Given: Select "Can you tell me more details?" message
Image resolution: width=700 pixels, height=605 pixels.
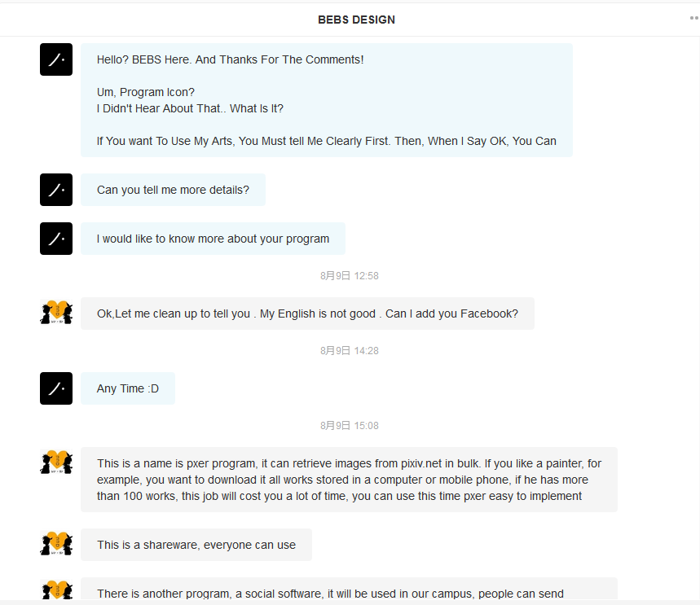Looking at the screenshot, I should coord(173,190).
